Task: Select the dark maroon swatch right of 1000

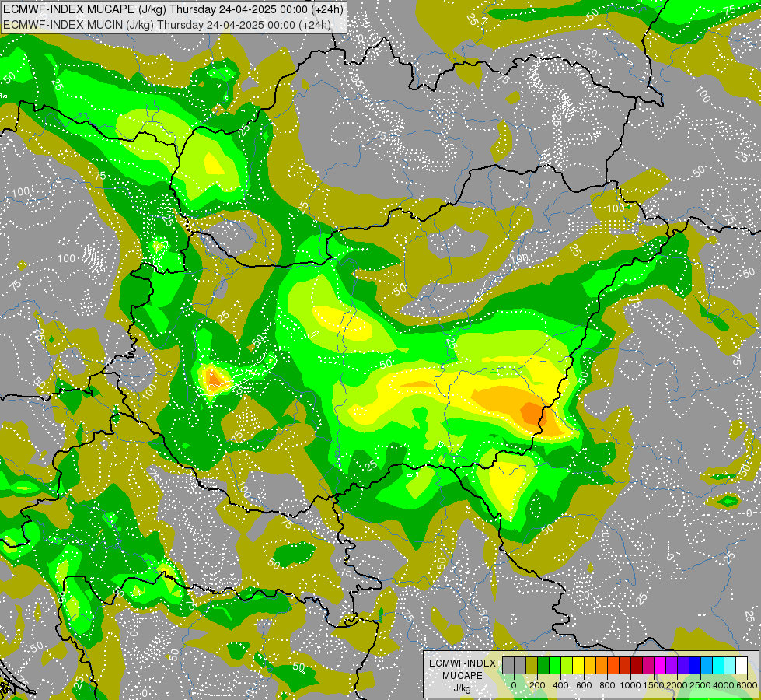Action: pos(637,665)
